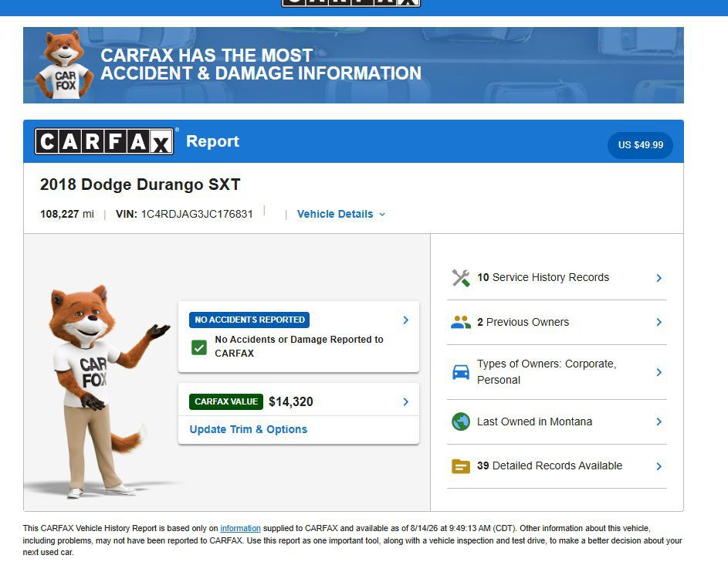Click the Car Fox mascot in banner

coord(64,65)
